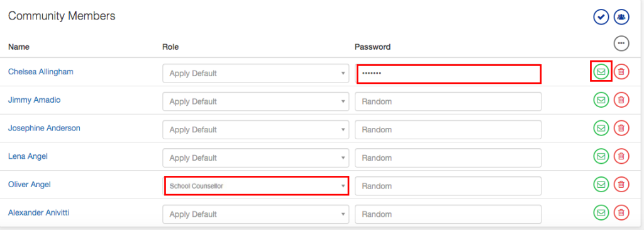Screen dimensions: 644x230
Task: Click the envelope icon for Alexander Anivitti
Action: point(601,213)
